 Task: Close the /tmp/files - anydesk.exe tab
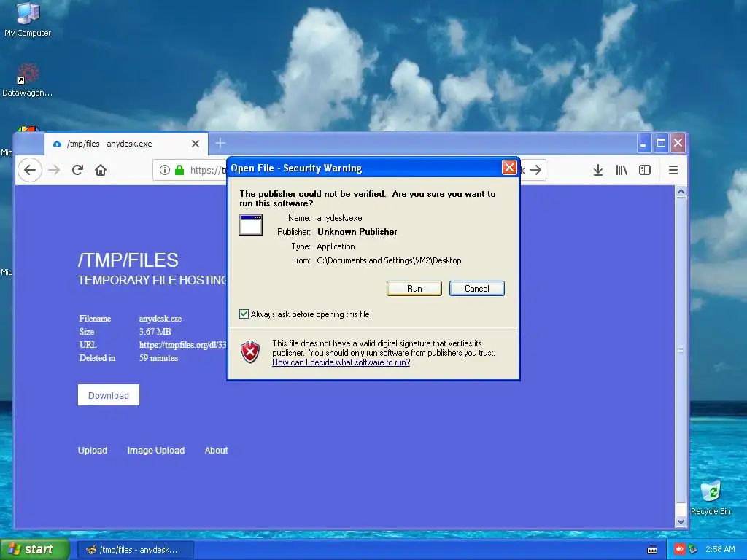196,144
